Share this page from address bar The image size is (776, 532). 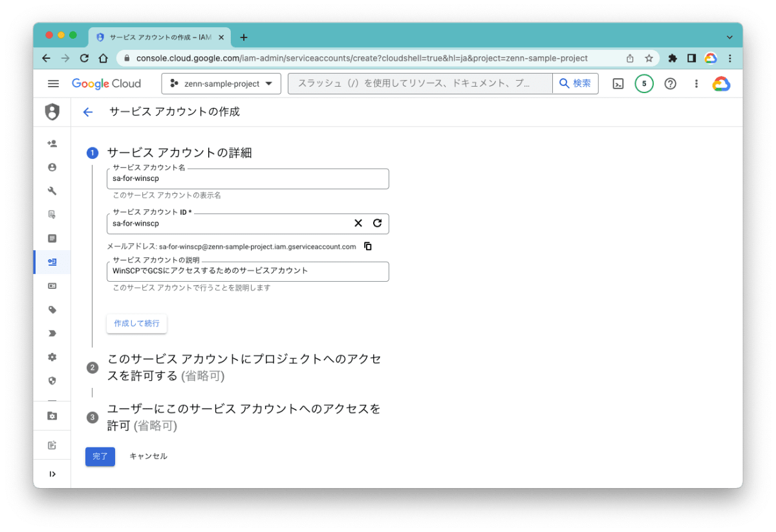click(630, 58)
